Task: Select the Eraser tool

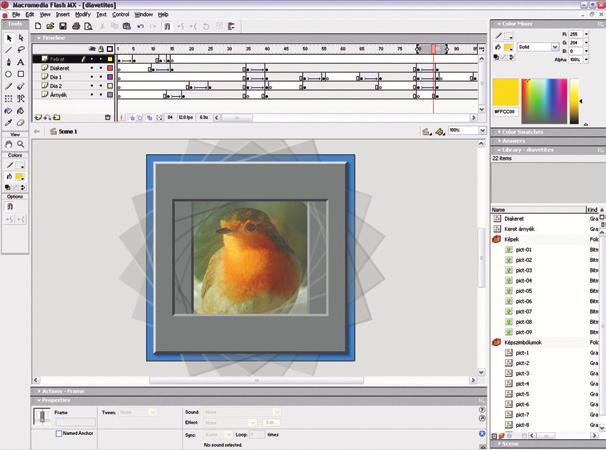Action: tap(21, 123)
